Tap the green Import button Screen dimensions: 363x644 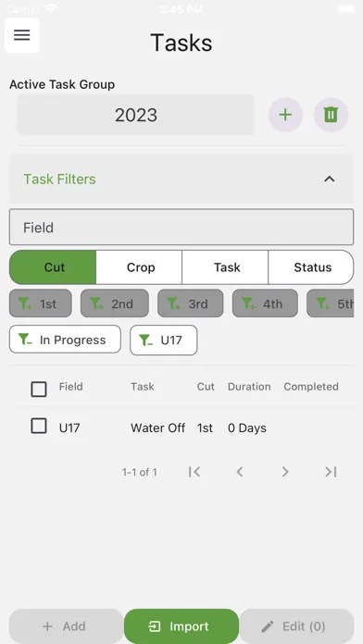181,626
